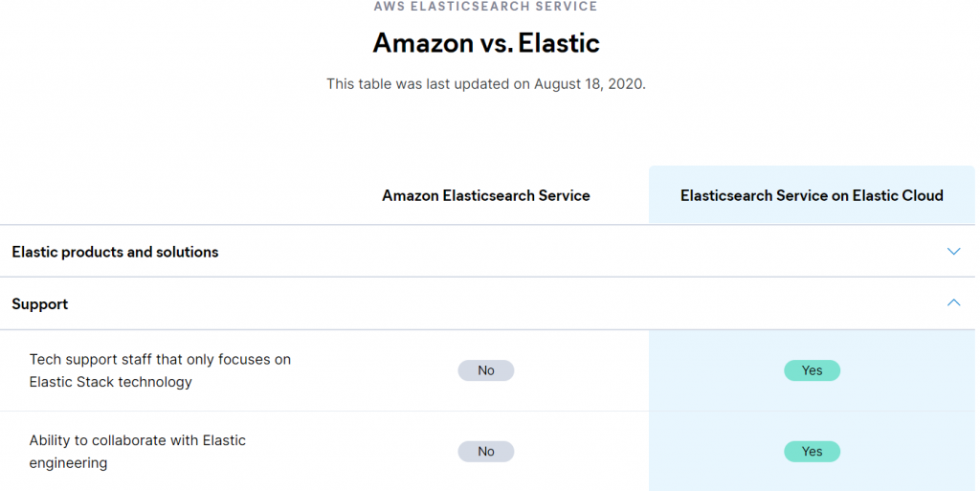The width and height of the screenshot is (980, 491).
Task: Click the No badge for tech support staff
Action: [x=486, y=370]
